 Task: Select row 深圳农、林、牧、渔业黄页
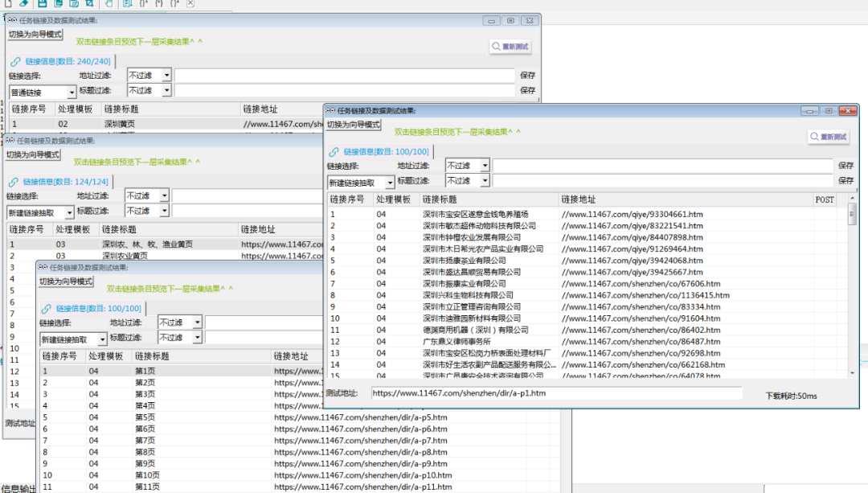tap(165, 244)
